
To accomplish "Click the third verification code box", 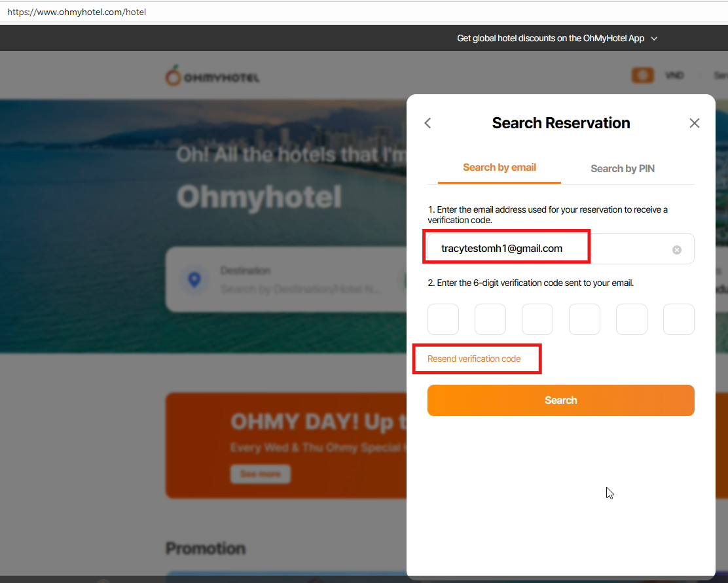I will pos(537,319).
